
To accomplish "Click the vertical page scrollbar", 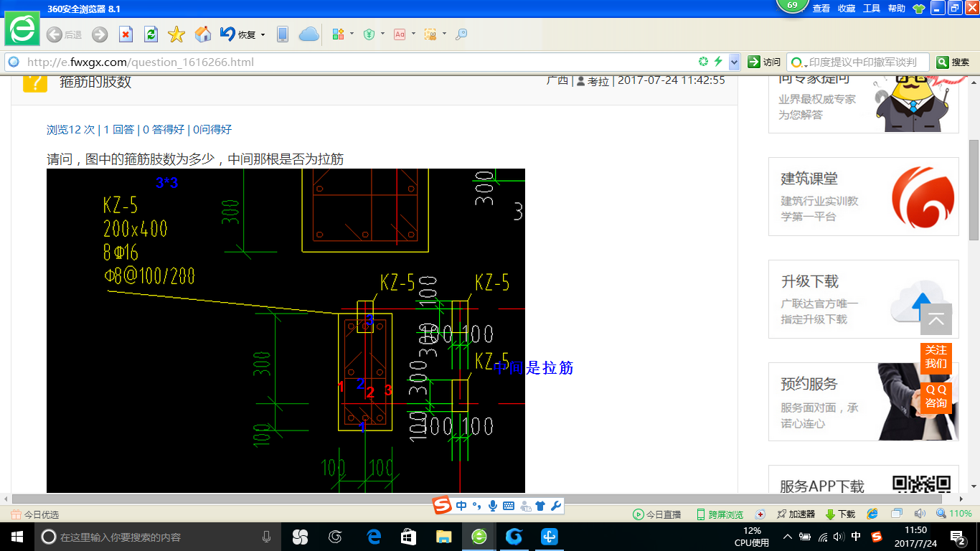I will (974, 189).
